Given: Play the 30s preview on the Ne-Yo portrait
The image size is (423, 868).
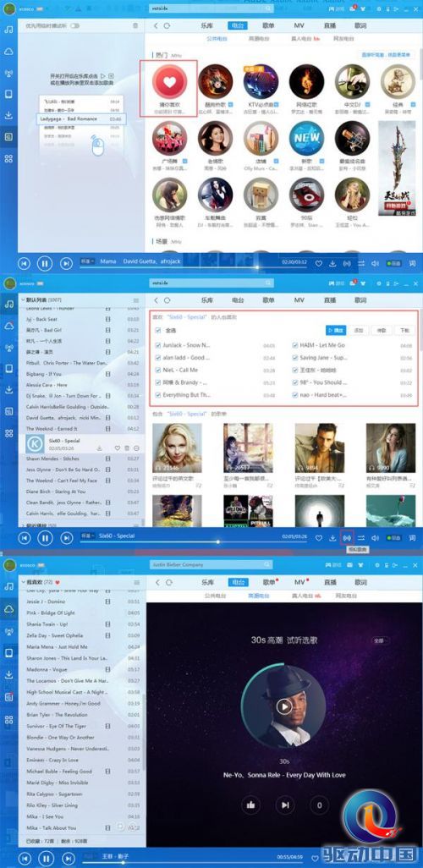Looking at the screenshot, I should (x=284, y=706).
